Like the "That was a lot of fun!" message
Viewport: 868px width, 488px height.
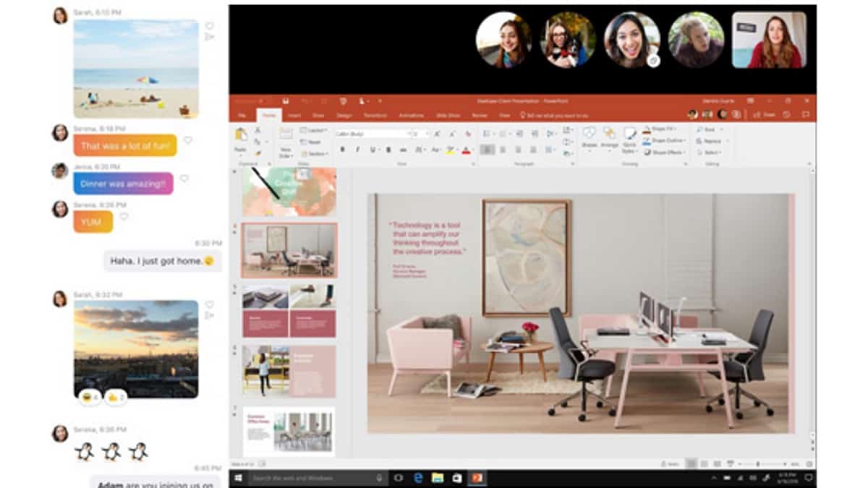tap(187, 140)
